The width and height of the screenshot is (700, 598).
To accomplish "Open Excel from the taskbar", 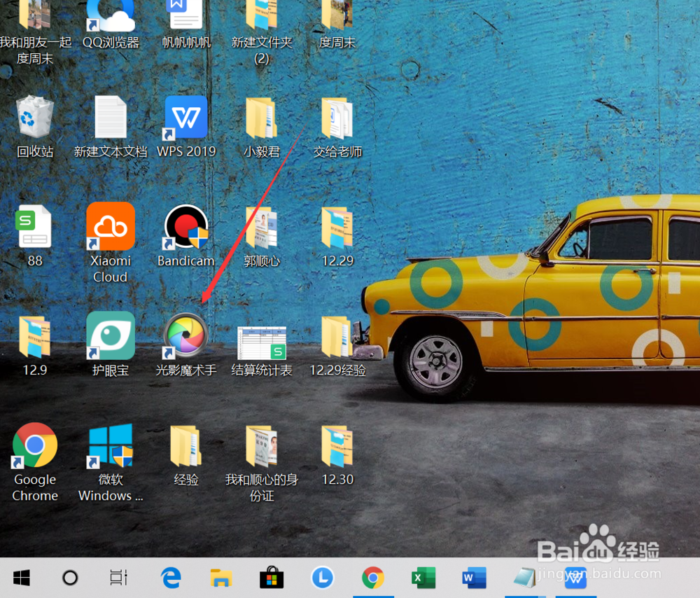I will click(x=423, y=578).
